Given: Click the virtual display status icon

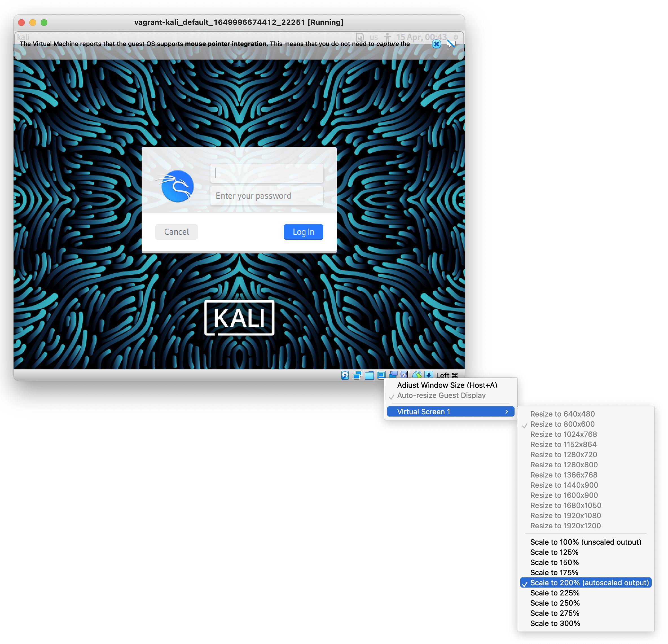Looking at the screenshot, I should pyautogui.click(x=381, y=375).
